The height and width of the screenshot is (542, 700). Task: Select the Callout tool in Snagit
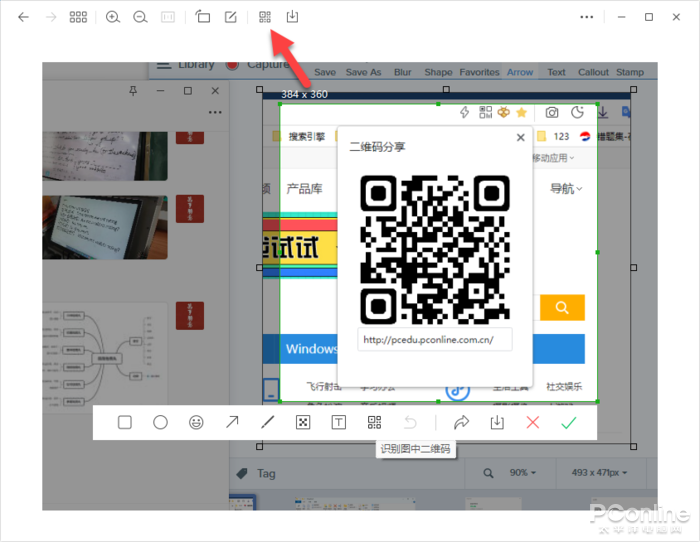pos(593,72)
